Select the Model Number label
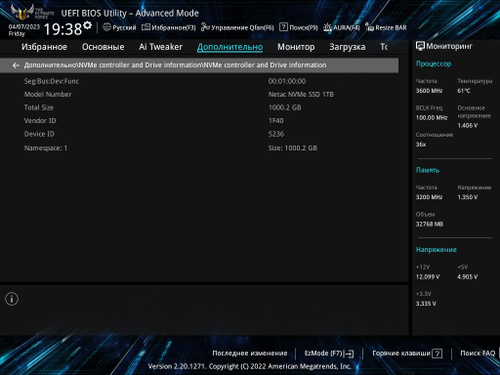This screenshot has height=375, width=500. point(48,94)
